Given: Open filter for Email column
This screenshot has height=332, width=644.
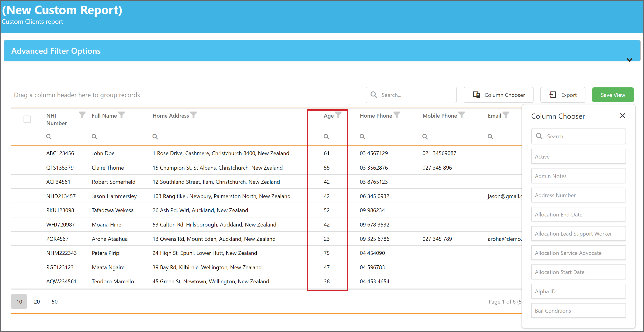Looking at the screenshot, I should point(505,115).
